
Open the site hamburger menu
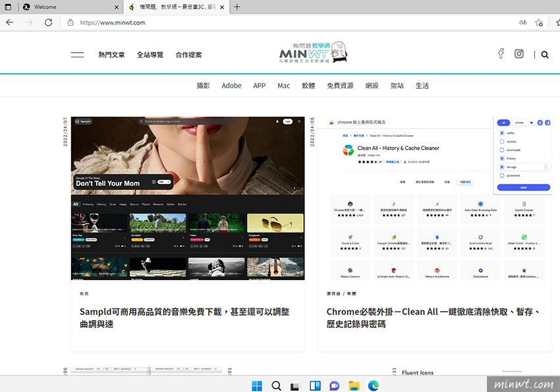click(77, 55)
